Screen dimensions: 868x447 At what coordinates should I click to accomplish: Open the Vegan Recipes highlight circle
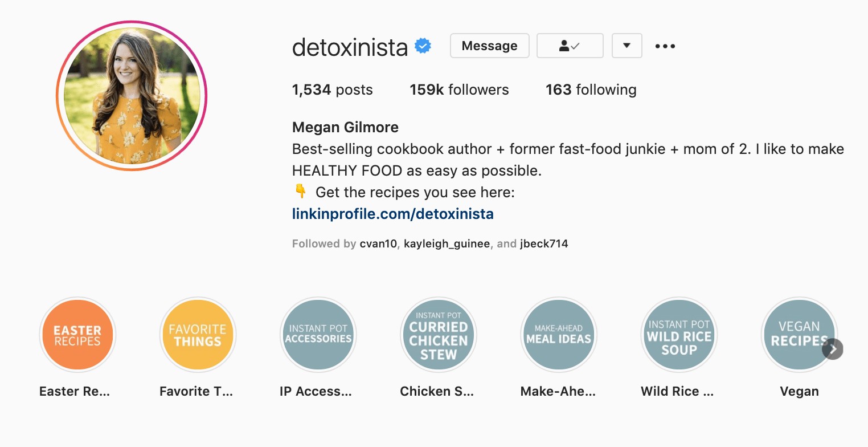[x=797, y=335]
